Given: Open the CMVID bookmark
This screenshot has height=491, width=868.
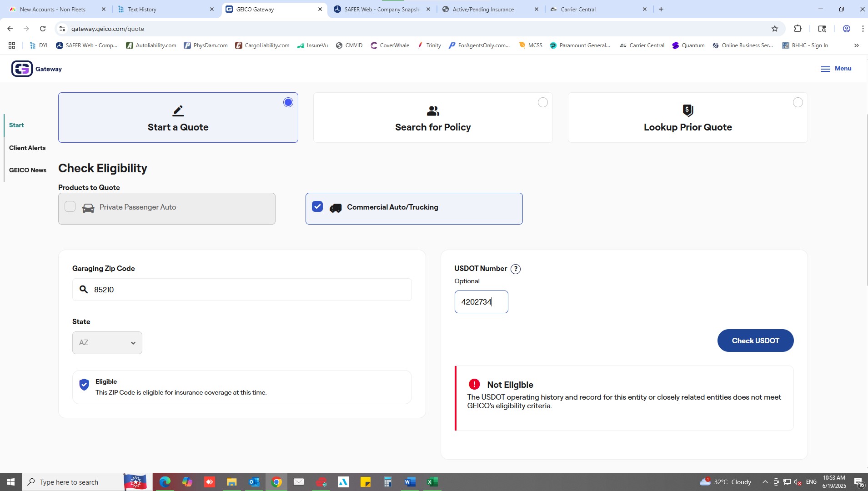Looking at the screenshot, I should (x=349, y=45).
